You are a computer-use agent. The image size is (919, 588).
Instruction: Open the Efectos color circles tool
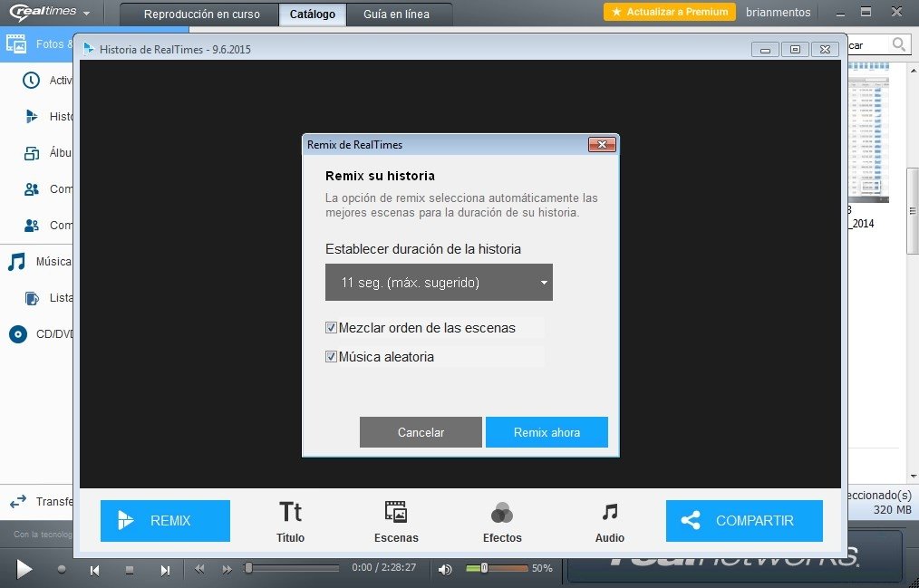(502, 521)
